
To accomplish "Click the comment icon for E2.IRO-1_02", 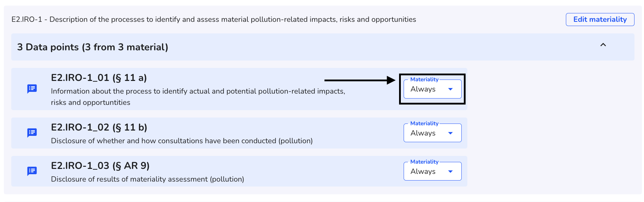I will pyautogui.click(x=32, y=133).
